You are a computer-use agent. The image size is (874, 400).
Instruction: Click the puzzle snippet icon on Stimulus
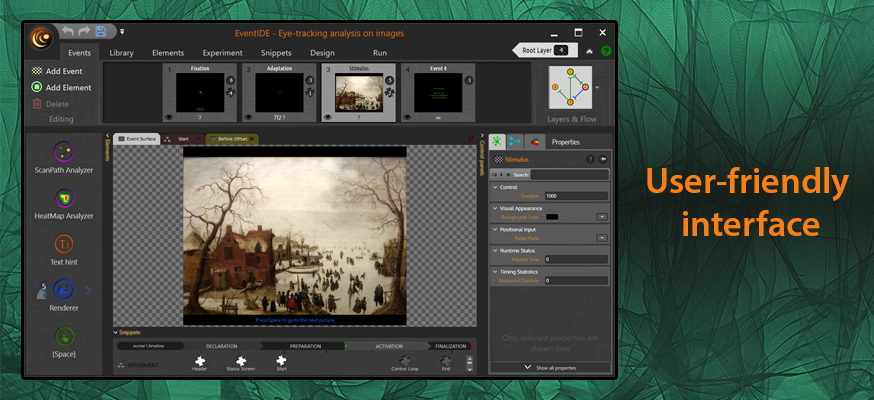click(x=390, y=92)
